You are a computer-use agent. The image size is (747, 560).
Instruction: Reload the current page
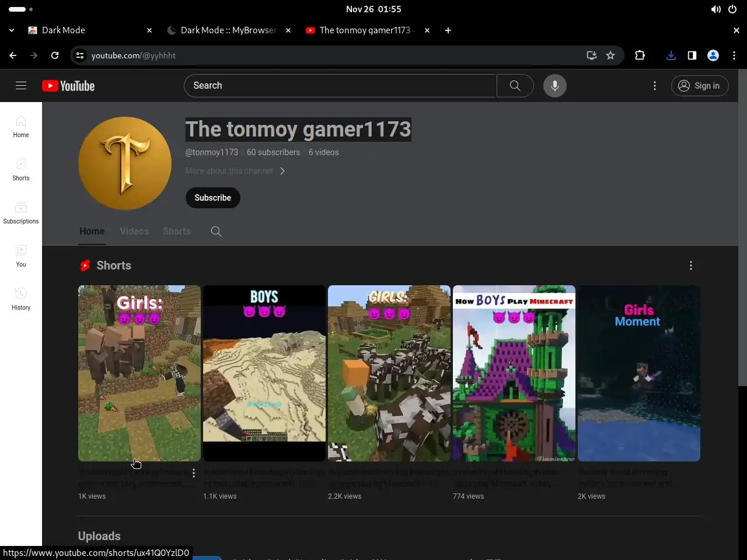pyautogui.click(x=55, y=55)
